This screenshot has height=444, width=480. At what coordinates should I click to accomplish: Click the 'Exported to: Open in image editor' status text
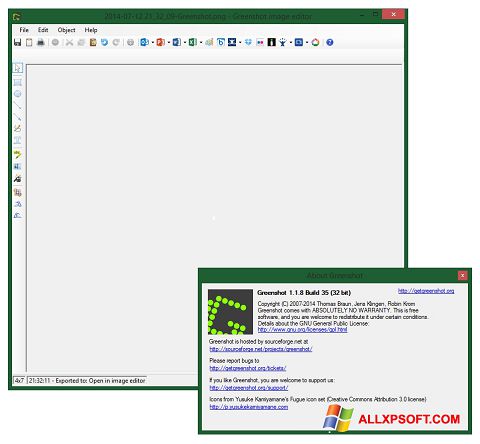(x=100, y=381)
